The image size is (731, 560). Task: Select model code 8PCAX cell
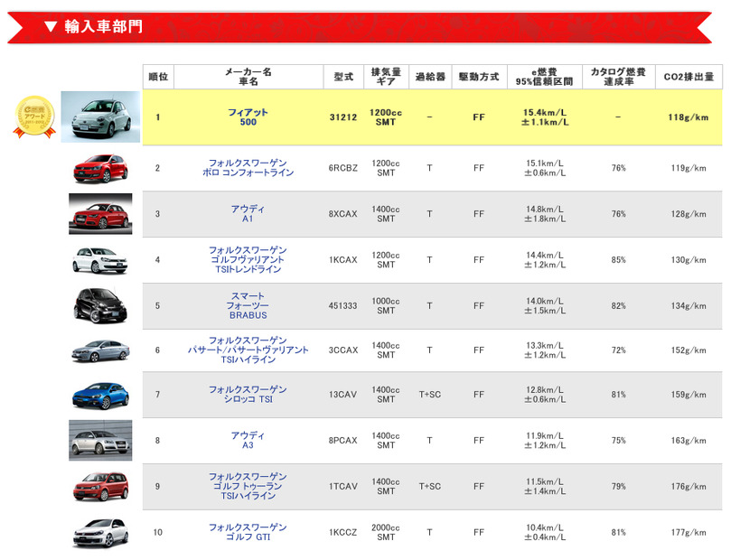(x=343, y=440)
